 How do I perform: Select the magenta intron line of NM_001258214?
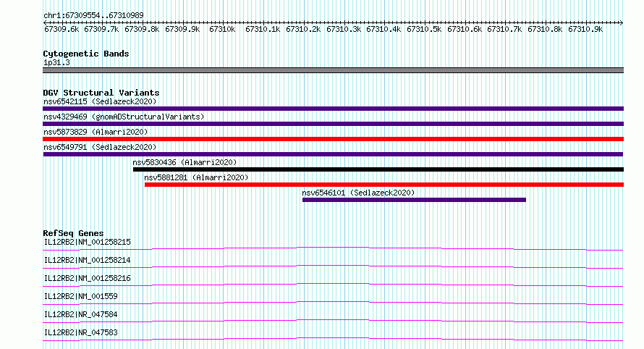point(333,266)
